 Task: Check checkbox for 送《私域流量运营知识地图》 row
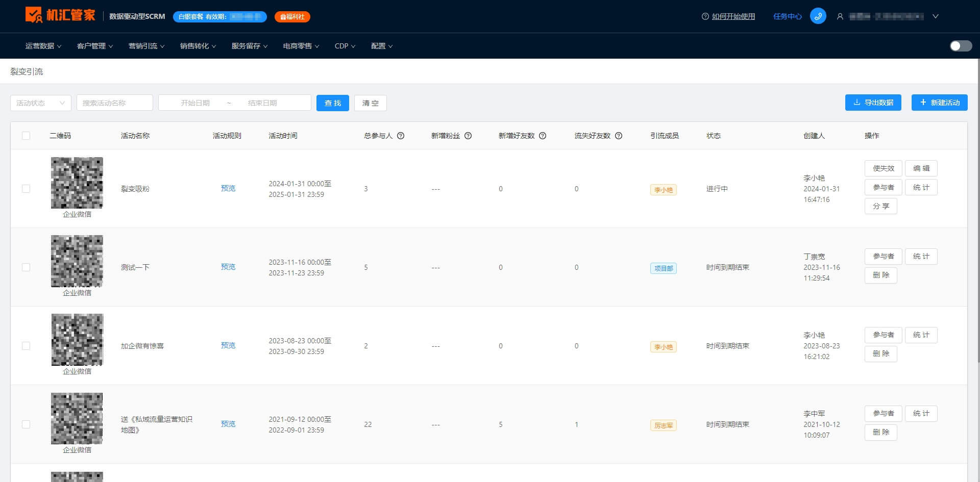click(x=26, y=424)
